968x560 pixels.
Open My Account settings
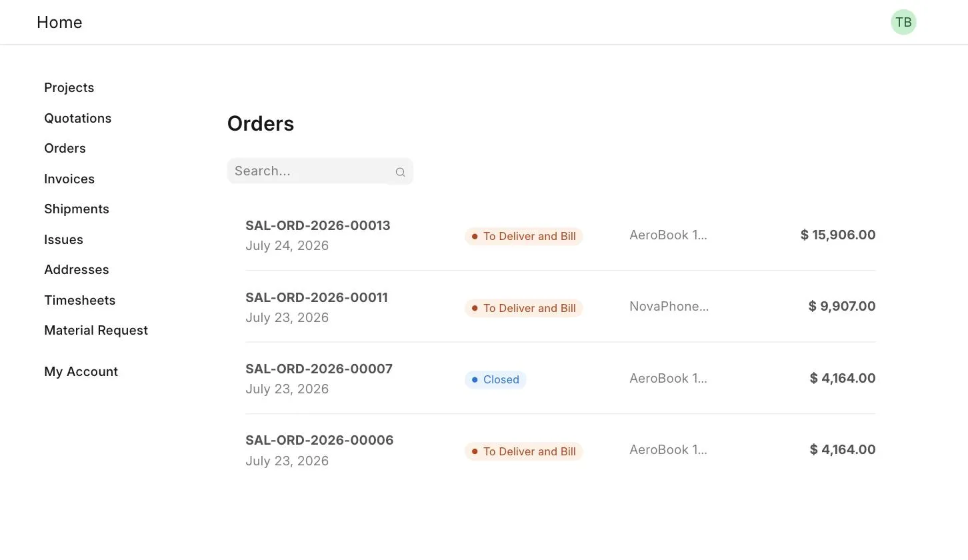click(81, 372)
